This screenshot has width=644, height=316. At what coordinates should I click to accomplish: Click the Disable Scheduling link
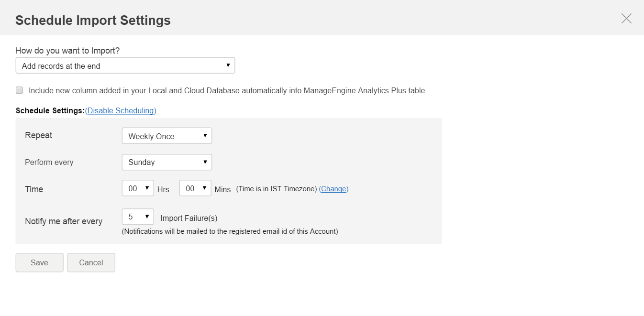click(x=121, y=110)
